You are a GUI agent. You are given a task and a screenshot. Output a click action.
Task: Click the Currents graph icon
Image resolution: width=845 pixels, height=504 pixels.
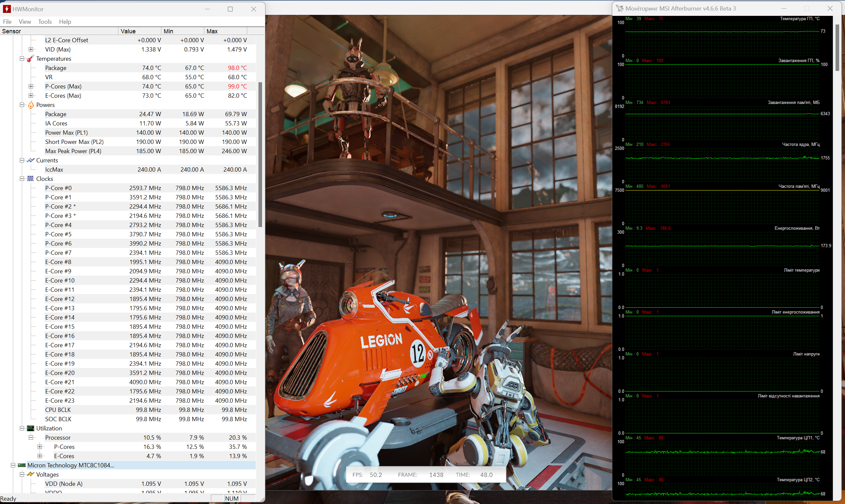click(x=31, y=160)
